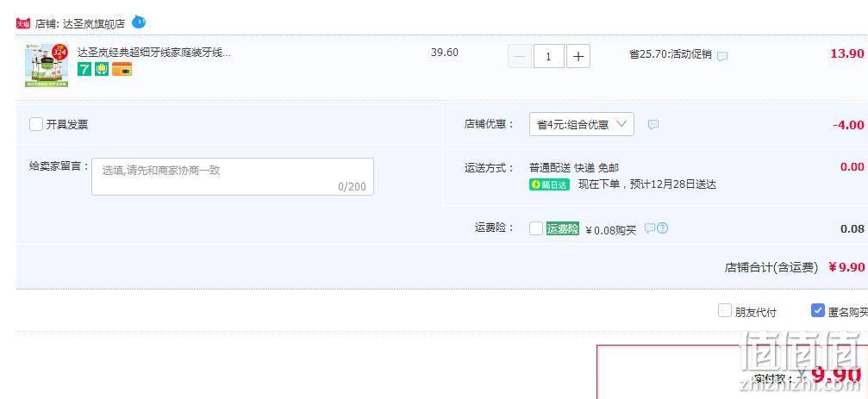The width and height of the screenshot is (868, 399).
Task: Click the store discount amount -4.00
Action: [848, 125]
